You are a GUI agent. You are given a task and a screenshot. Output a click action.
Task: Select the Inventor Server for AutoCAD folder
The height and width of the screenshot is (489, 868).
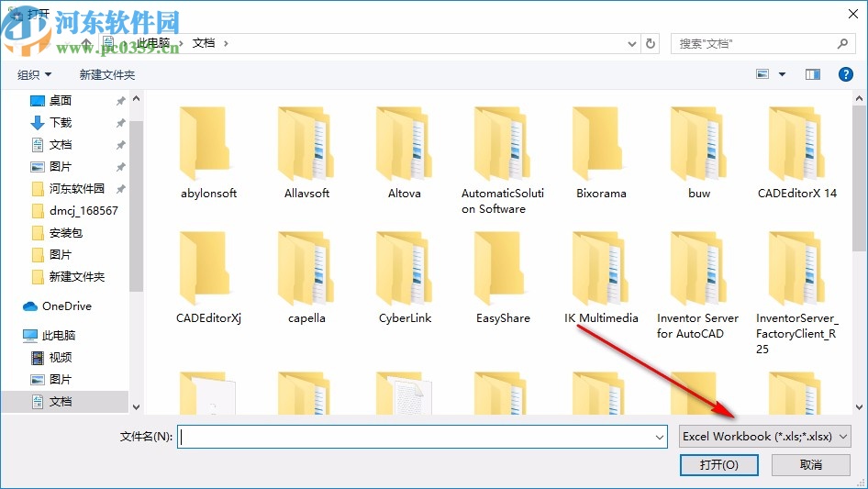[697, 284]
